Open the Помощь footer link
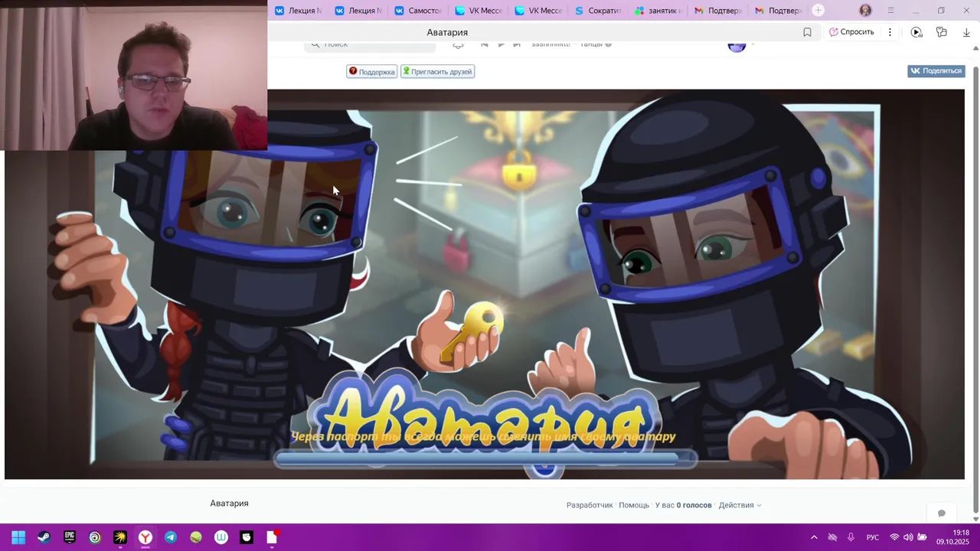The image size is (980, 551). (x=634, y=505)
